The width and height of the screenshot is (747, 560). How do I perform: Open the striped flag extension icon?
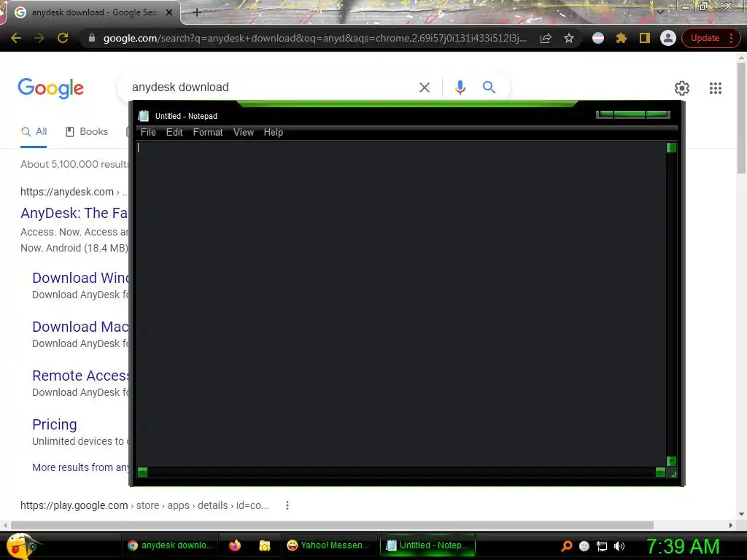point(598,38)
